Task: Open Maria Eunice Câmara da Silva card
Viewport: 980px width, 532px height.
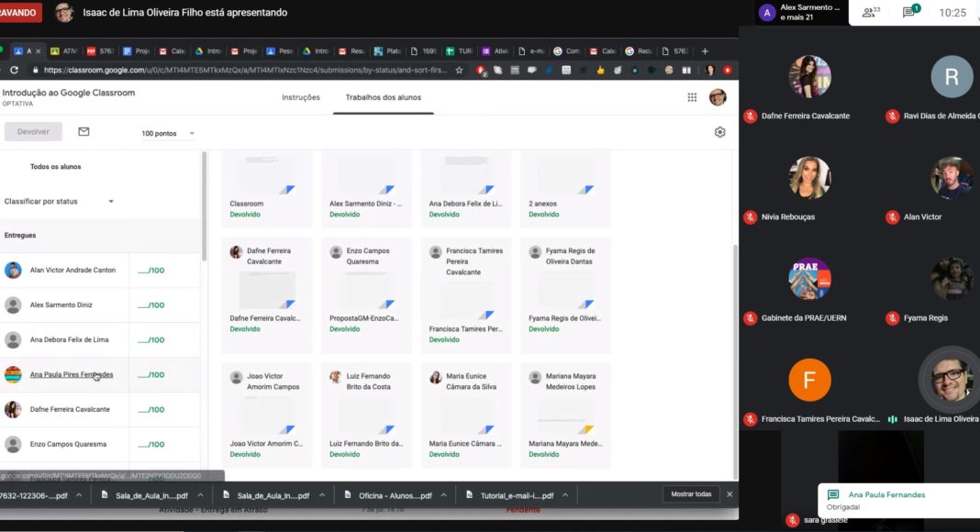Action: [x=465, y=416]
